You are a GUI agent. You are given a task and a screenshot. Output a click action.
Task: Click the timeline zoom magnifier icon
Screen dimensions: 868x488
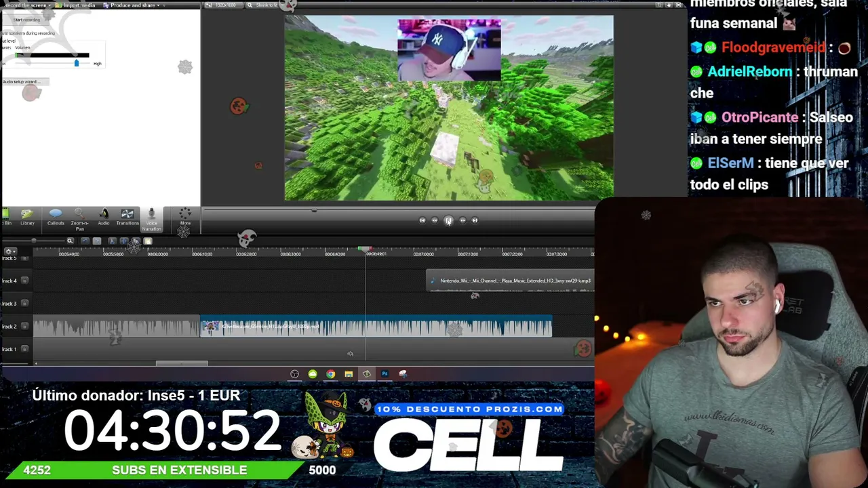[70, 241]
